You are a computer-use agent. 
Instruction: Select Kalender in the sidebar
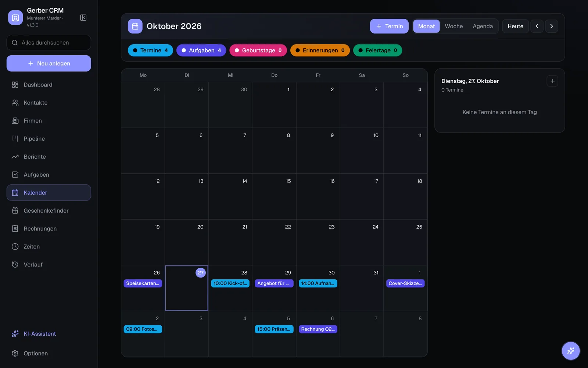click(49, 192)
